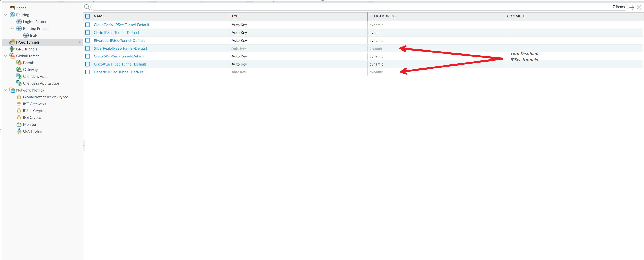Open IPSec Crypto in sidebar

(34, 110)
